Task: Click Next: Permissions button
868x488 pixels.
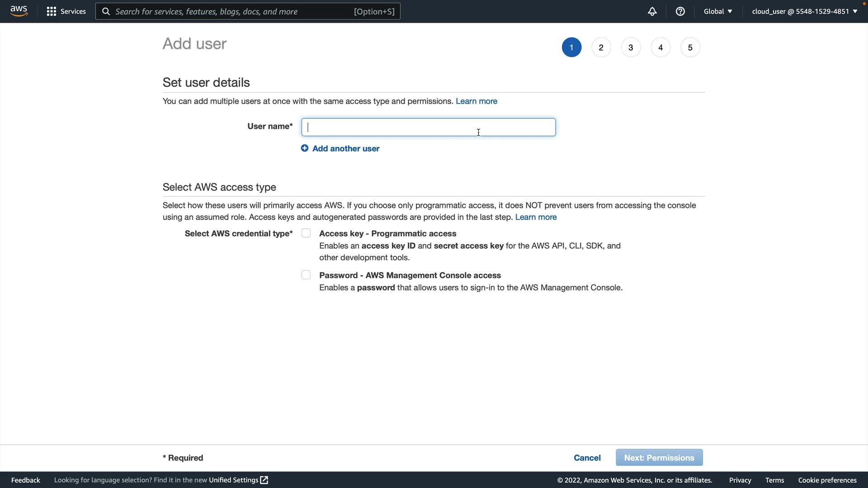Action: coord(659,458)
